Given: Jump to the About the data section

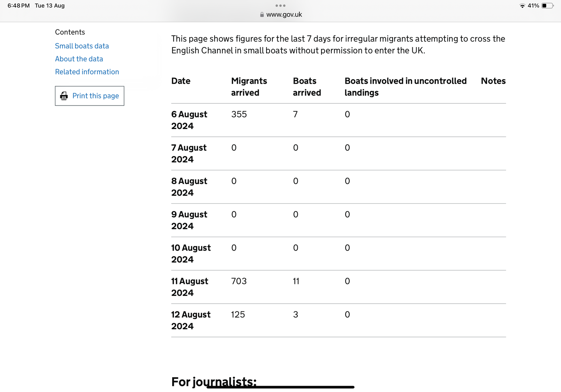Looking at the screenshot, I should coord(79,59).
